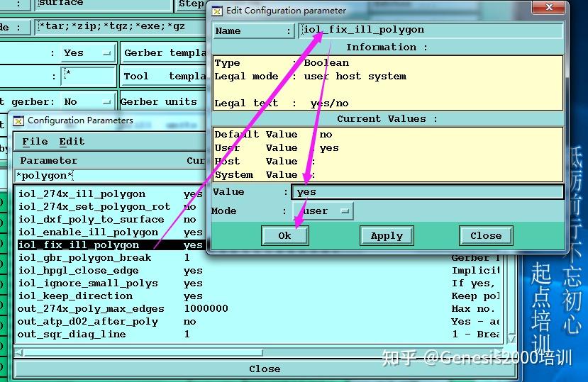Click the Apply button
The width and height of the screenshot is (588, 382).
(x=387, y=236)
